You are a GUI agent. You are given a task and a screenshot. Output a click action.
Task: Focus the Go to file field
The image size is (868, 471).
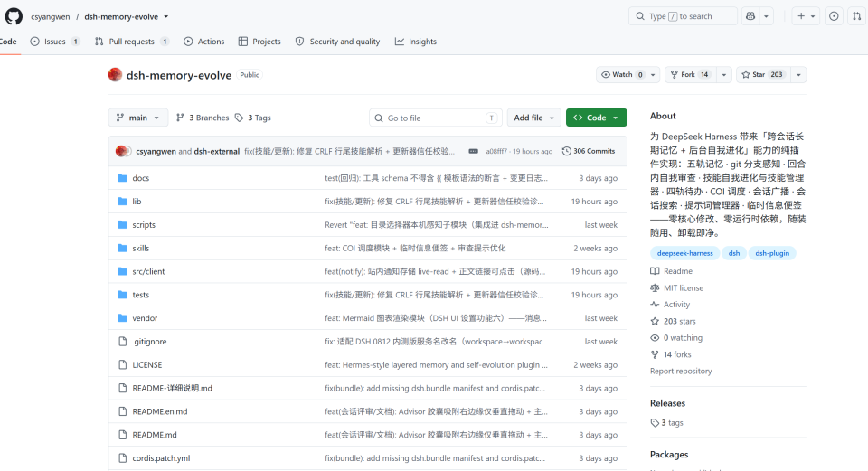[x=436, y=118]
